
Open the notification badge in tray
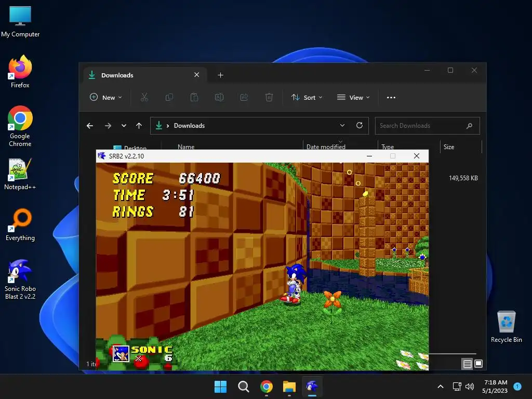tap(517, 386)
